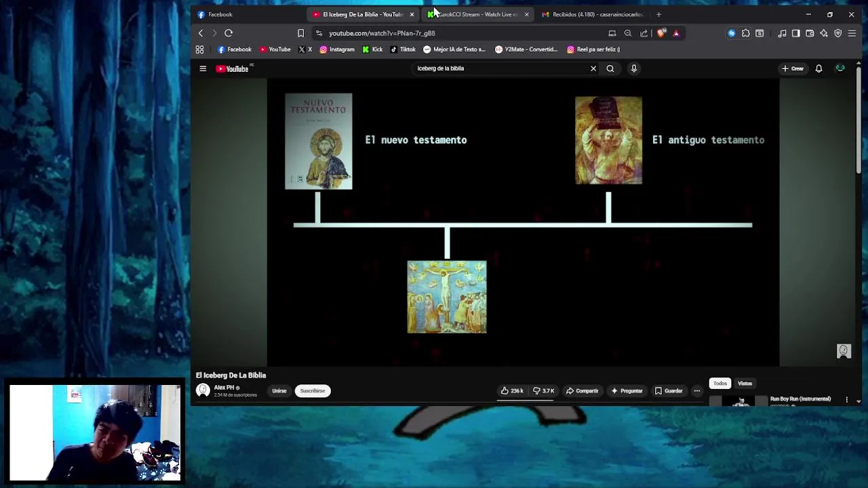Viewport: 868px width, 488px height.
Task: Click the browser address bar URL
Action: click(x=382, y=33)
